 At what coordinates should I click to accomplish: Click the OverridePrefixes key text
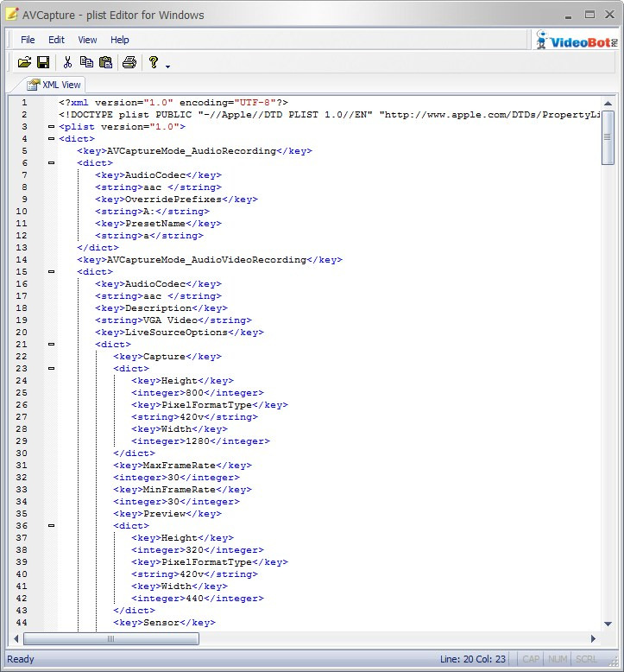173,200
